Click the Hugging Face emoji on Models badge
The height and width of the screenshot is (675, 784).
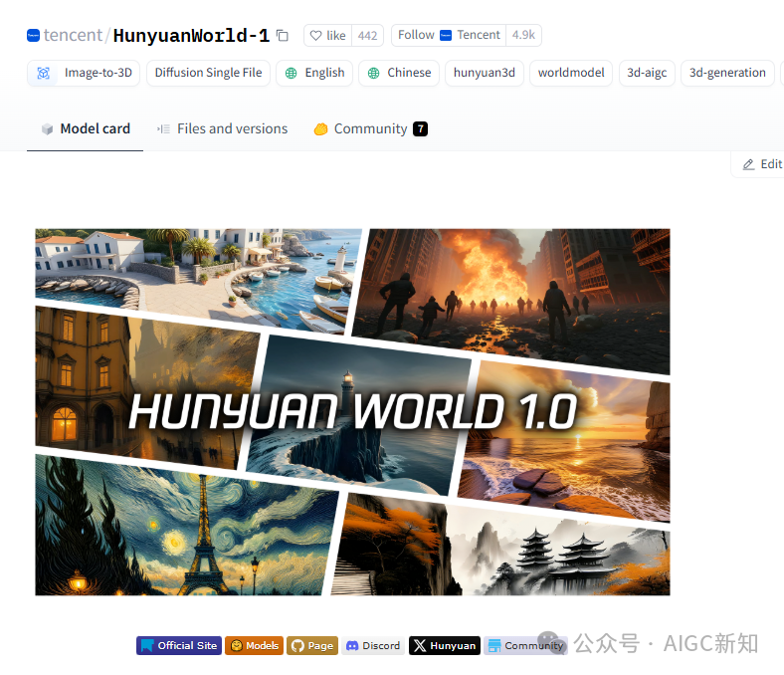coord(237,646)
